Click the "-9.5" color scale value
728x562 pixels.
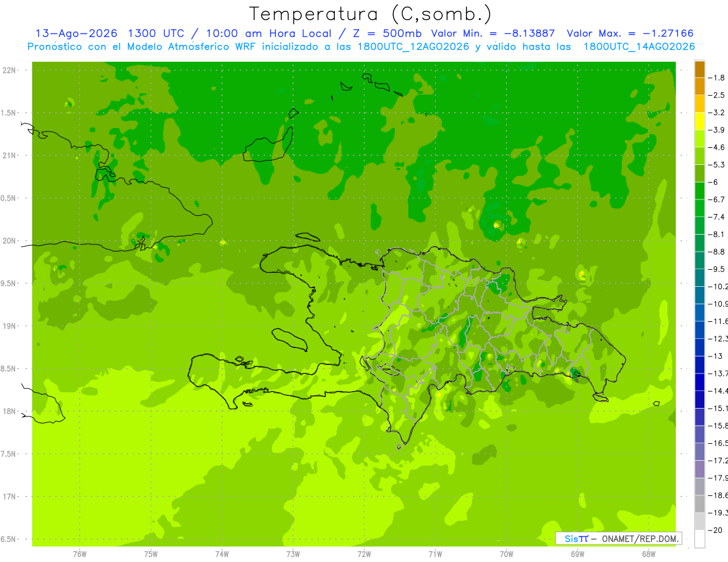pyautogui.click(x=716, y=269)
